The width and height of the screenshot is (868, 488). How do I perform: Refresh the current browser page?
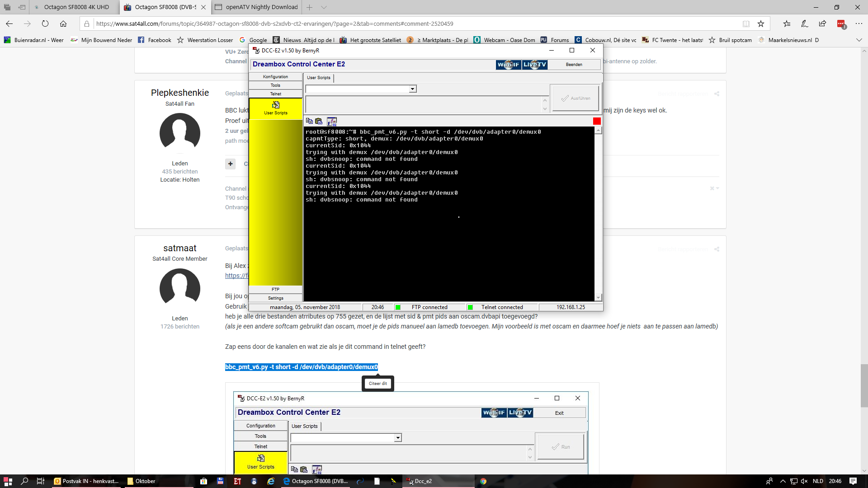45,23
